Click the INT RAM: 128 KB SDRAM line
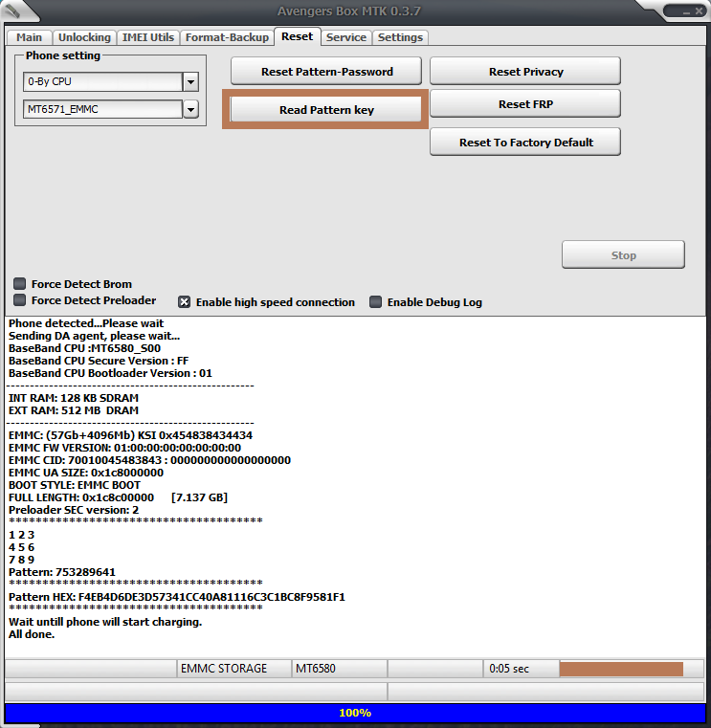Screen dimensions: 711x728 [74, 398]
